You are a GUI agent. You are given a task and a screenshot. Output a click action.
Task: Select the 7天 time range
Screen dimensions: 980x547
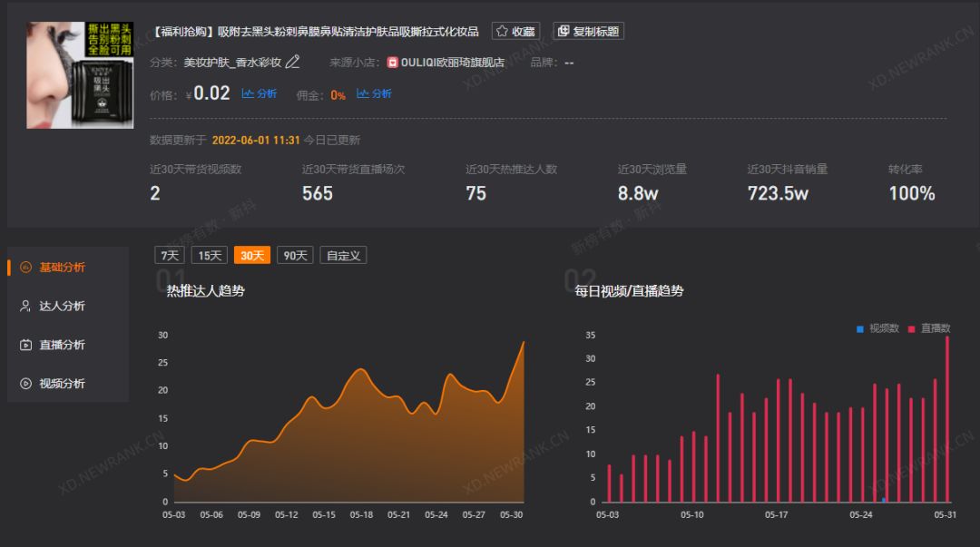169,256
